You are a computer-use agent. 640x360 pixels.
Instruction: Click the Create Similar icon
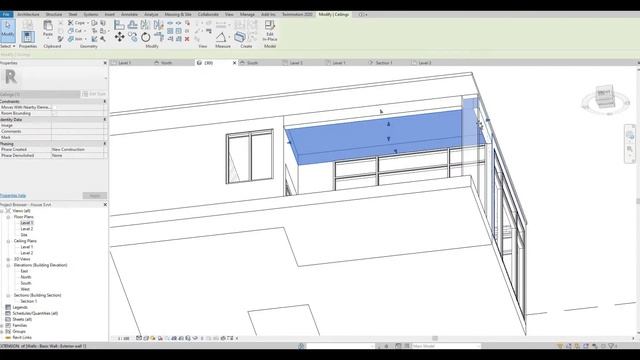tap(240, 37)
